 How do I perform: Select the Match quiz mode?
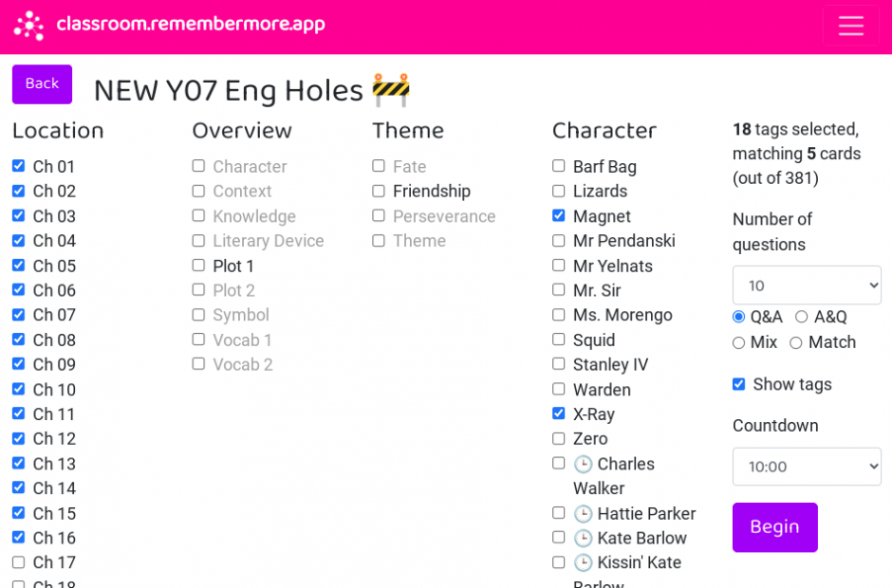click(796, 342)
